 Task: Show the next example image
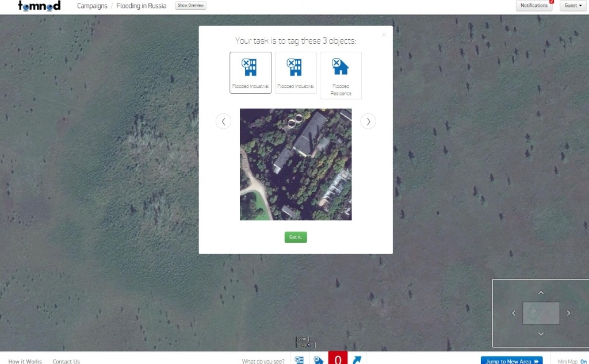(x=368, y=121)
